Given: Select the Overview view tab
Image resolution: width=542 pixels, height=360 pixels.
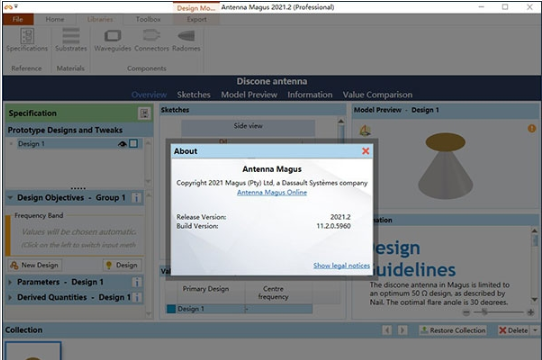Looking at the screenshot, I should coord(149,95).
